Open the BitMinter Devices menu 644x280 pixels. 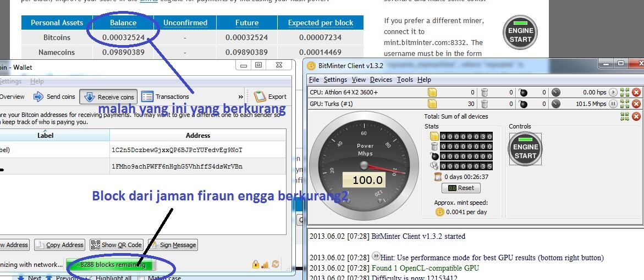tap(381, 80)
